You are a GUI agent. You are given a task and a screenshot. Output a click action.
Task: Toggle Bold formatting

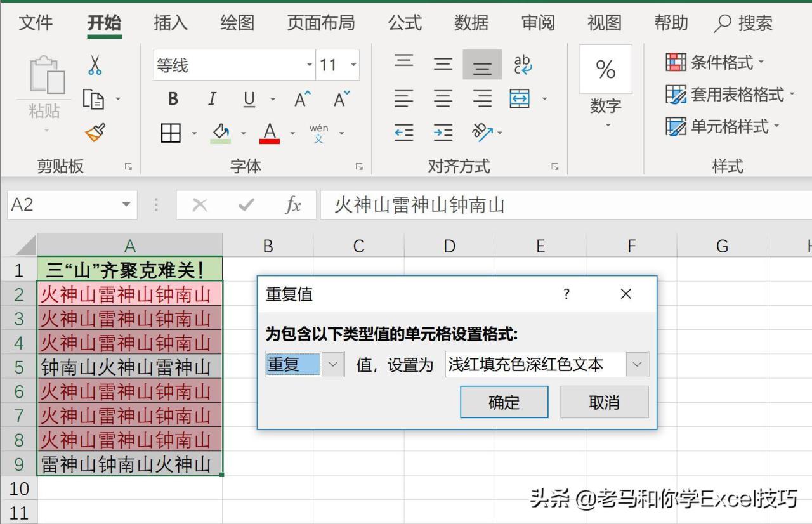coord(173,99)
